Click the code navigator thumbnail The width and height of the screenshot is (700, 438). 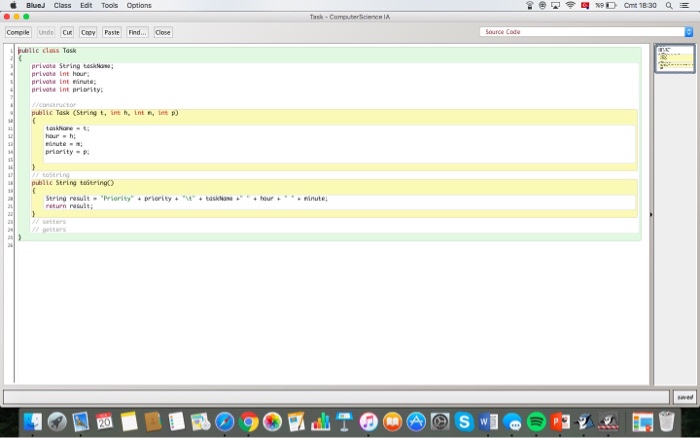point(675,58)
